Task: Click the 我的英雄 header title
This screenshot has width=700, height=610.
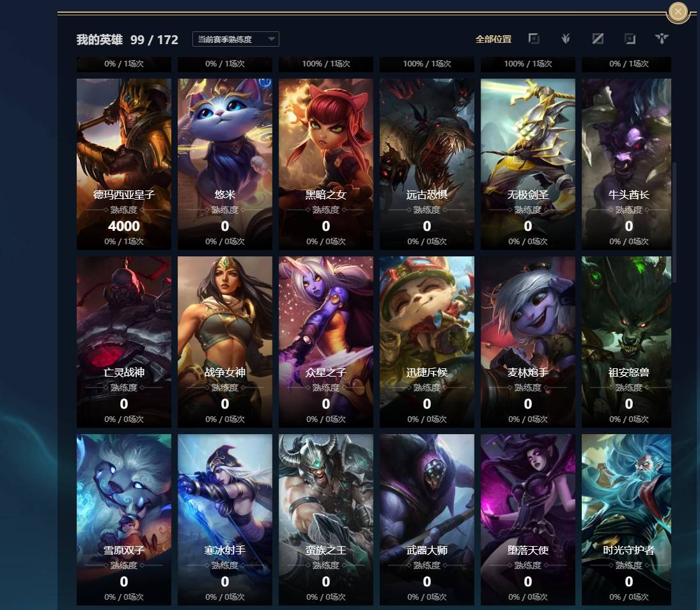Action: 99,40
